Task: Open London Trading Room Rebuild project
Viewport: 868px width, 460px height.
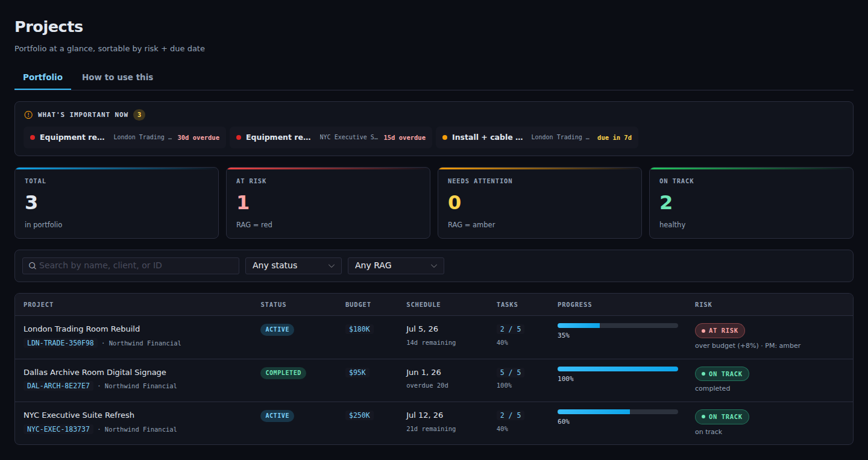Action: [x=81, y=329]
